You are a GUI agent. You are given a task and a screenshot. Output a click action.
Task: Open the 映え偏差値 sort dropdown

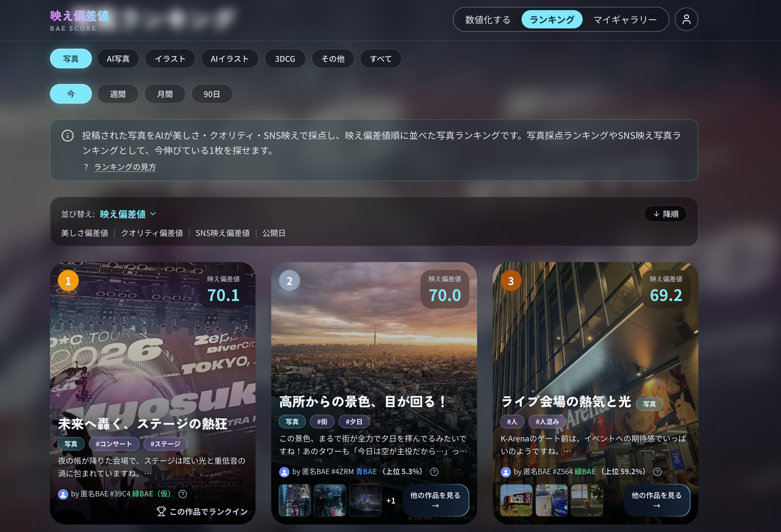(128, 214)
